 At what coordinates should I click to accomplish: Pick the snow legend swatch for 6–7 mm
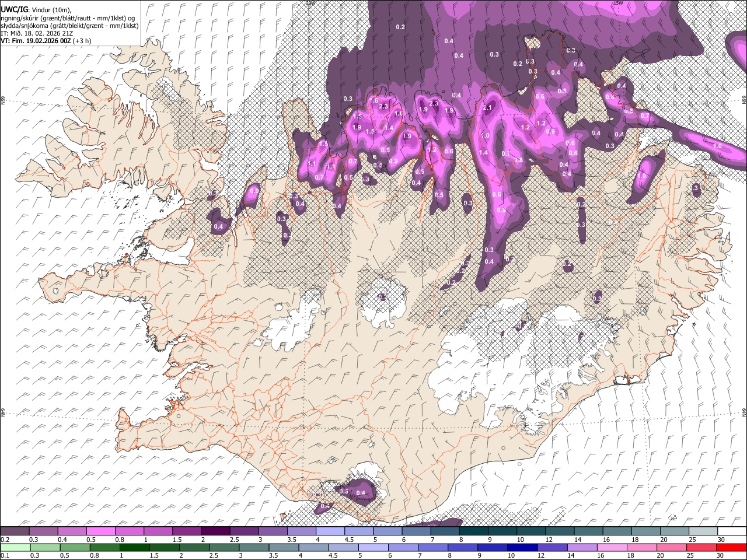tap(416, 531)
